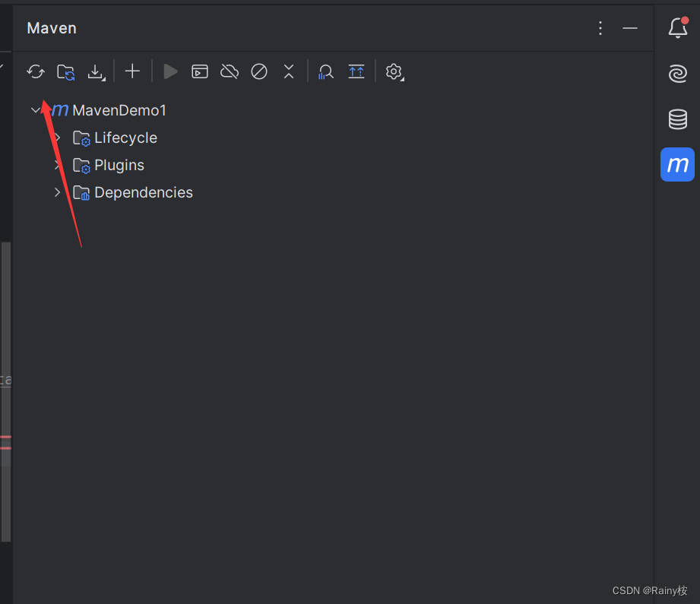This screenshot has width=700, height=604.
Task: Open Database tool window icon
Action: pyautogui.click(x=678, y=119)
